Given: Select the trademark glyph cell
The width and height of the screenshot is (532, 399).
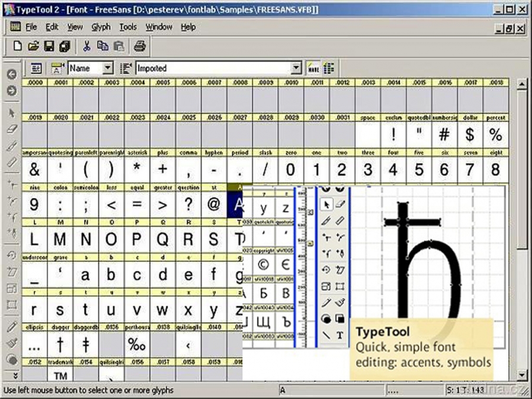Looking at the screenshot, I should tap(60, 374).
